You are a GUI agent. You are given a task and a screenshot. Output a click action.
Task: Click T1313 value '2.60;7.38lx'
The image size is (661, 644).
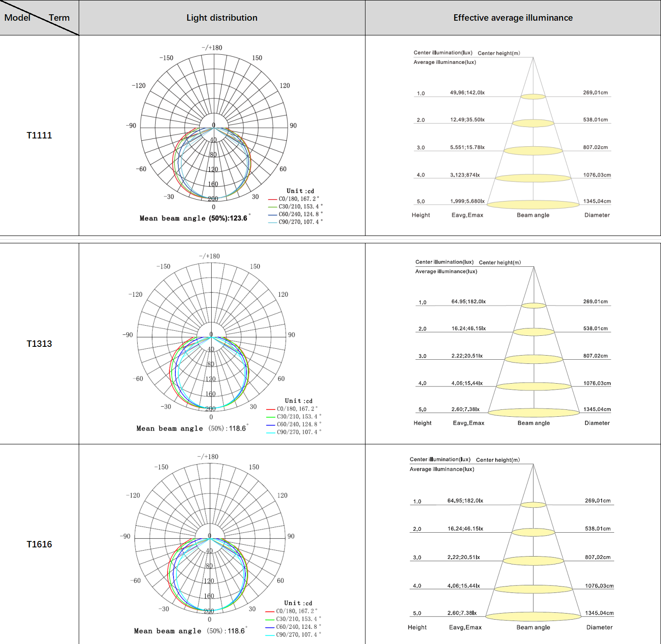tap(465, 409)
